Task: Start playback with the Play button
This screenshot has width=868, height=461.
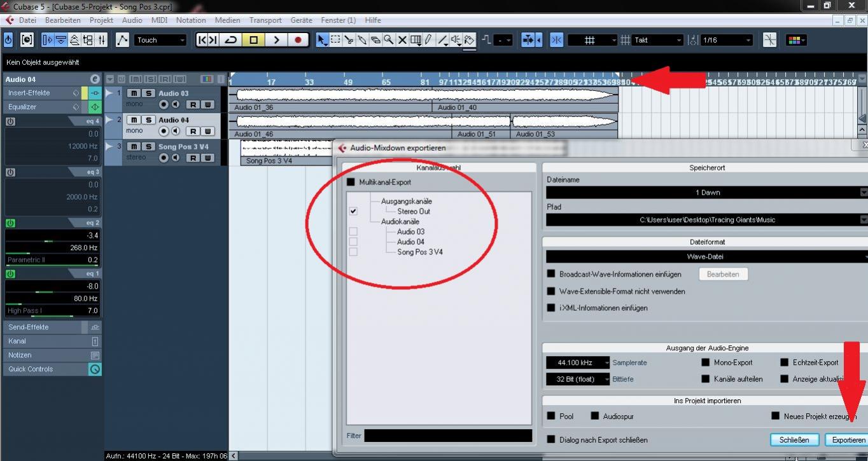Action: coord(276,40)
